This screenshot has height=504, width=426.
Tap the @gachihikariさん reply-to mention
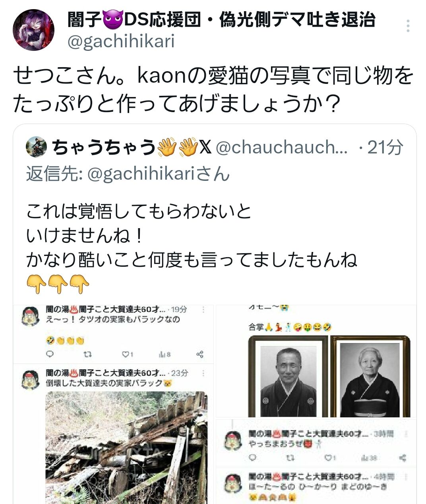(x=158, y=173)
